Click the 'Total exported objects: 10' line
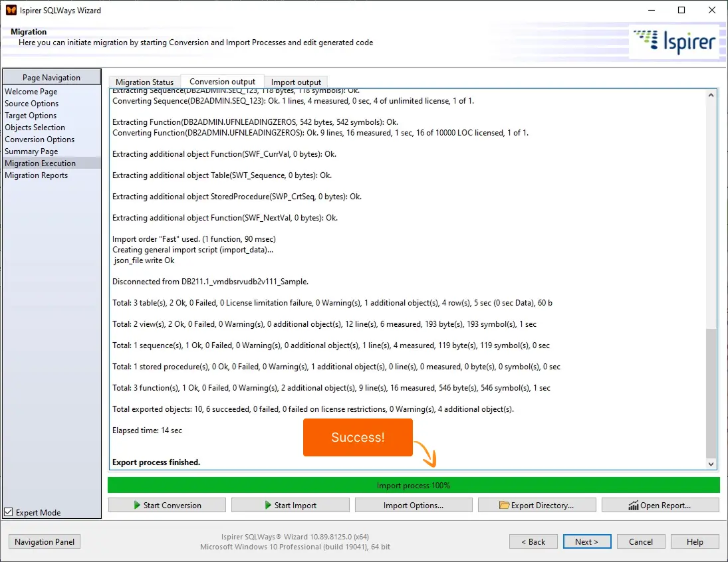 pos(313,409)
